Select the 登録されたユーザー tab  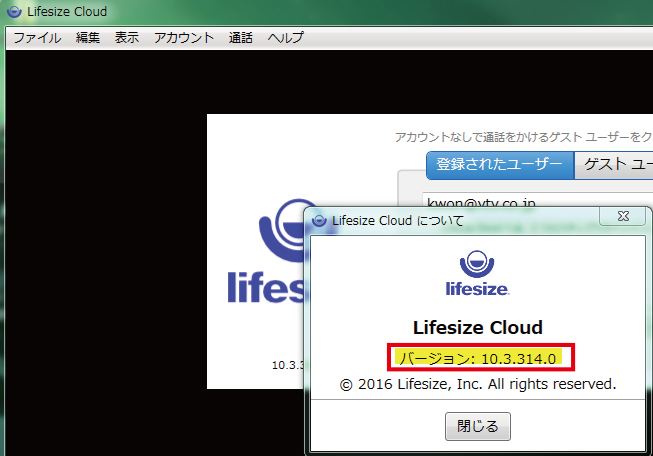click(500, 165)
